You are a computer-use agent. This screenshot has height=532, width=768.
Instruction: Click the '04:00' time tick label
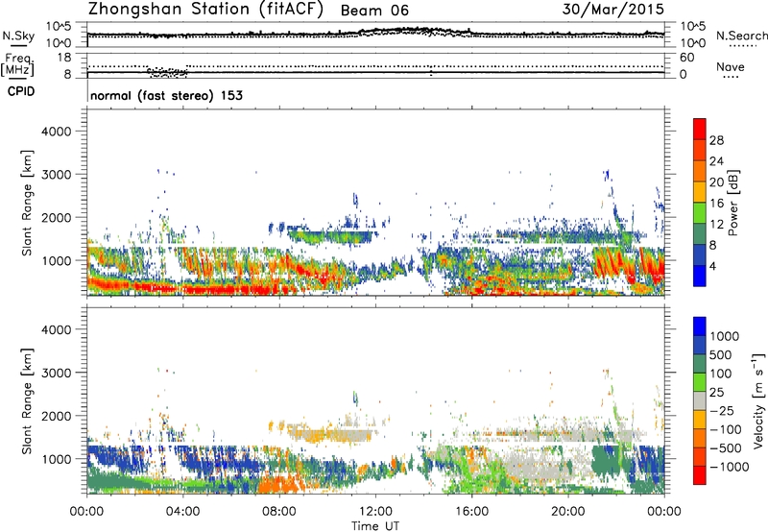click(x=182, y=512)
